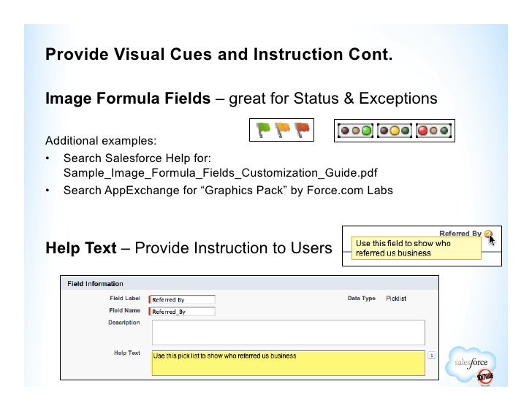Click the slide title Provide Visual Cues
This screenshot has width=532, height=411.
click(219, 54)
